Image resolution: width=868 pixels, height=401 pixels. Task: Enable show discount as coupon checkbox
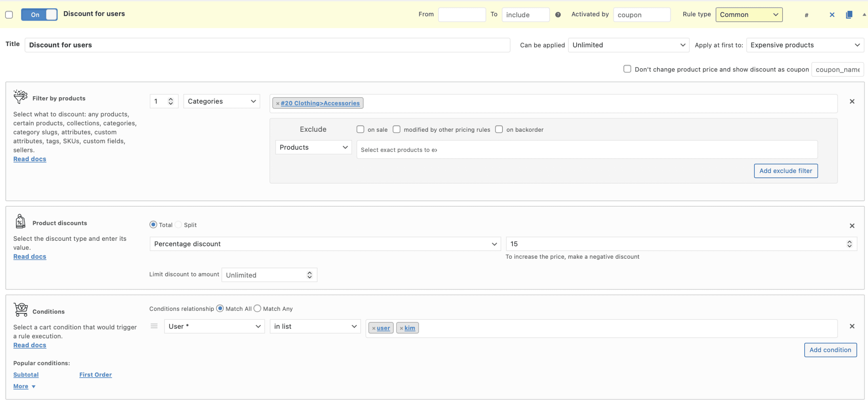click(627, 69)
